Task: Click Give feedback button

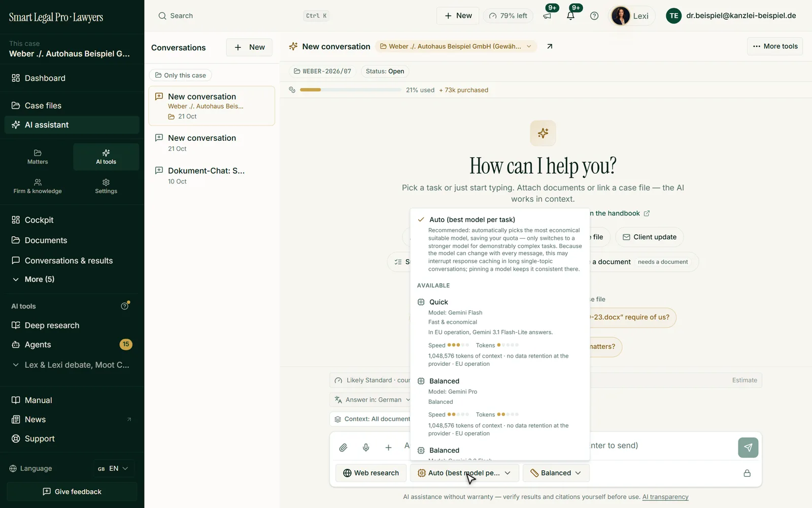Action: (72, 492)
